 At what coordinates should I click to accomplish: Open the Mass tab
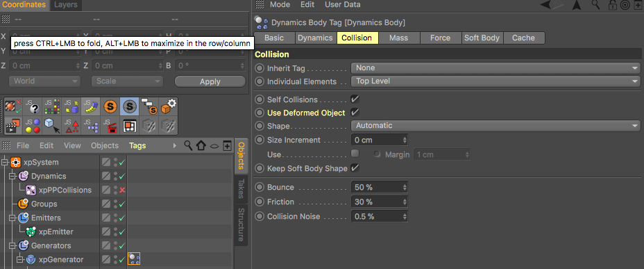[x=399, y=38]
